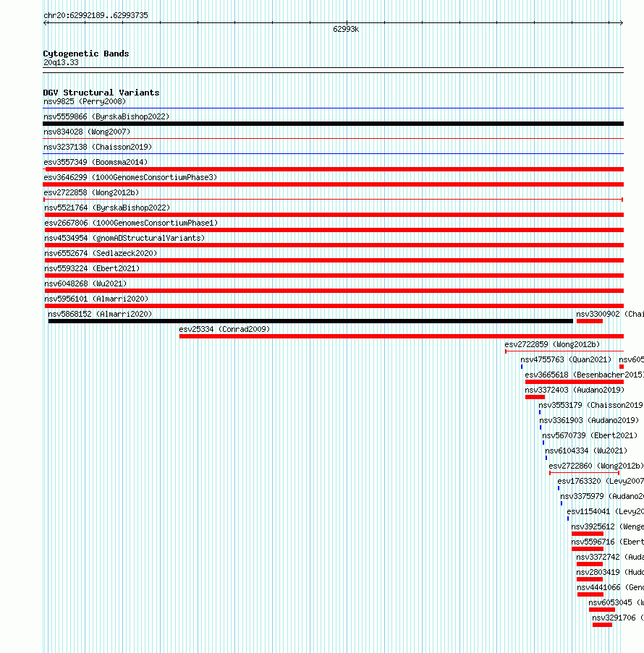Select the blue nsv4755763 marker
This screenshot has height=653, width=644.
click(522, 367)
